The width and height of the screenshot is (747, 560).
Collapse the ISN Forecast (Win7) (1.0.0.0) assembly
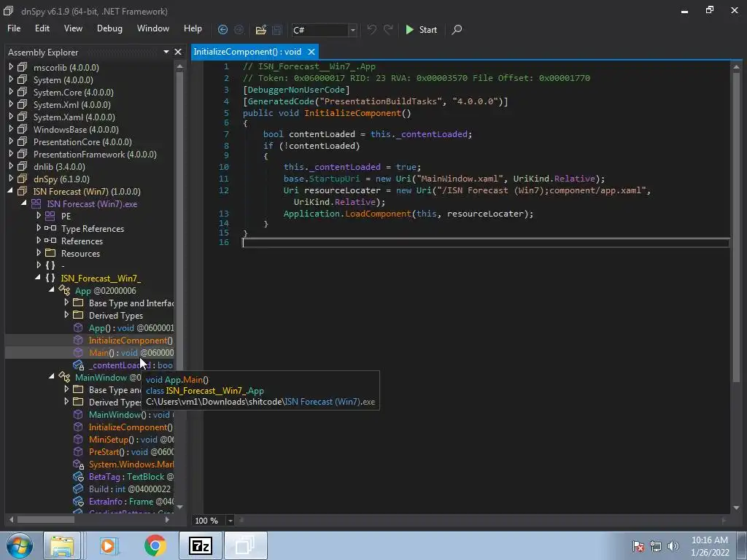point(10,191)
